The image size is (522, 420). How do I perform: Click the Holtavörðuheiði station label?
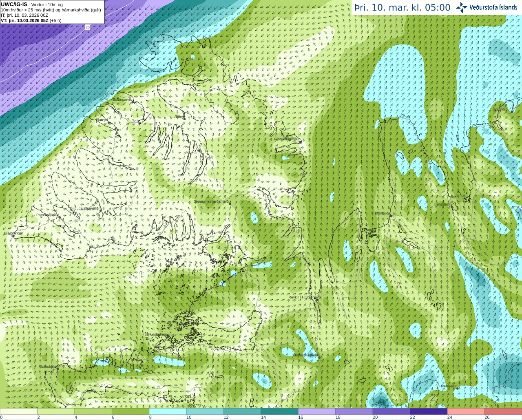[306, 355]
